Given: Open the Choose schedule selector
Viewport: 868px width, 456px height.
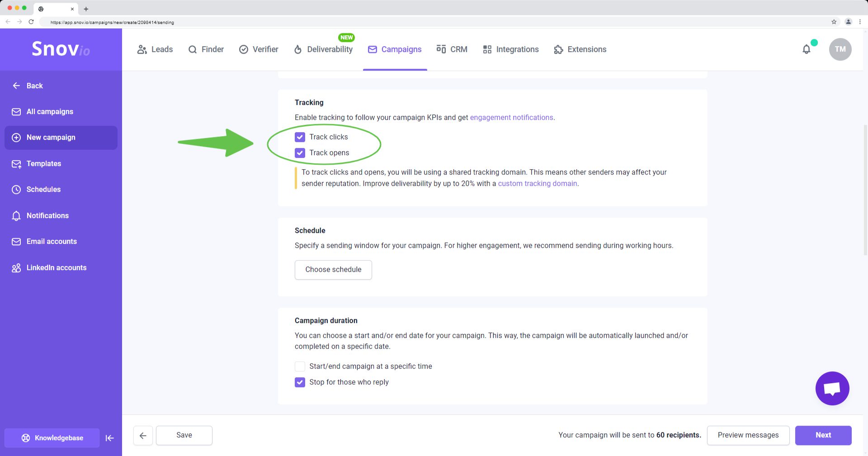Looking at the screenshot, I should point(333,270).
